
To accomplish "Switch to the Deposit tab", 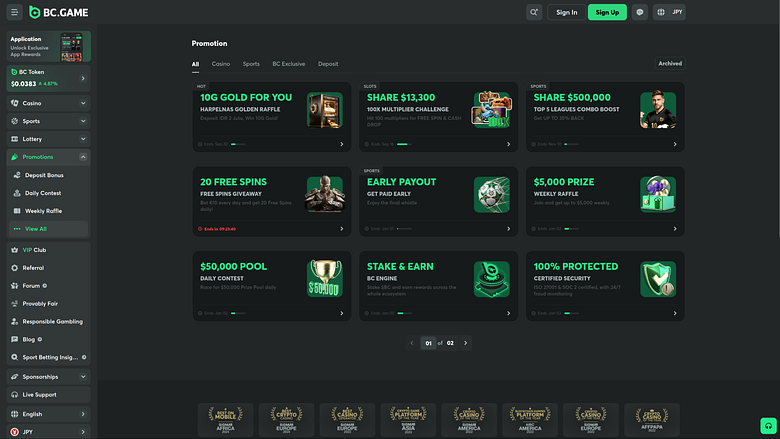I will [328, 64].
